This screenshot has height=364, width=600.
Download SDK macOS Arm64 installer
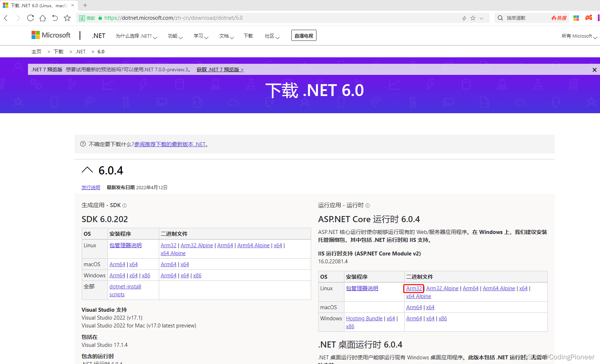coord(117,264)
